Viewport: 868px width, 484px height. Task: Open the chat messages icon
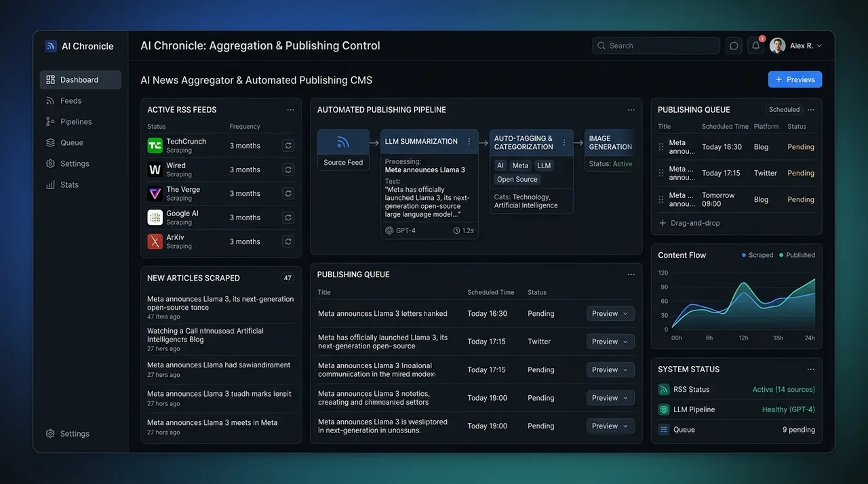tap(734, 45)
